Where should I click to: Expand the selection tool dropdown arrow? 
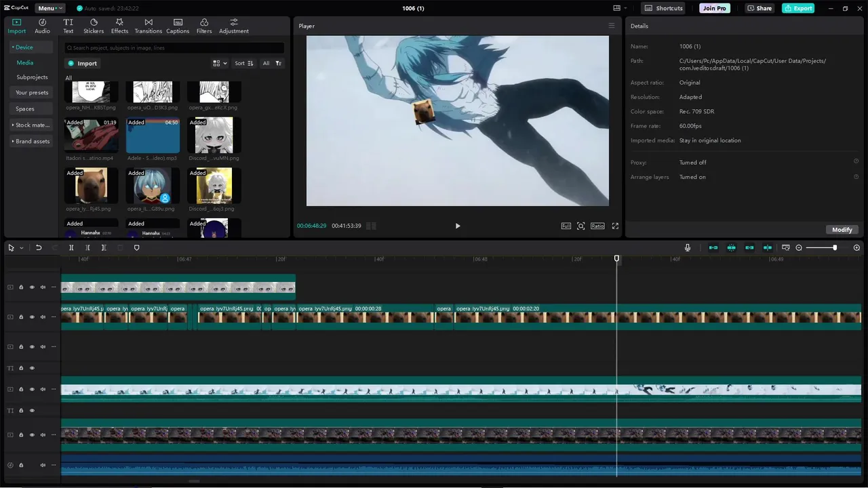coord(21,248)
